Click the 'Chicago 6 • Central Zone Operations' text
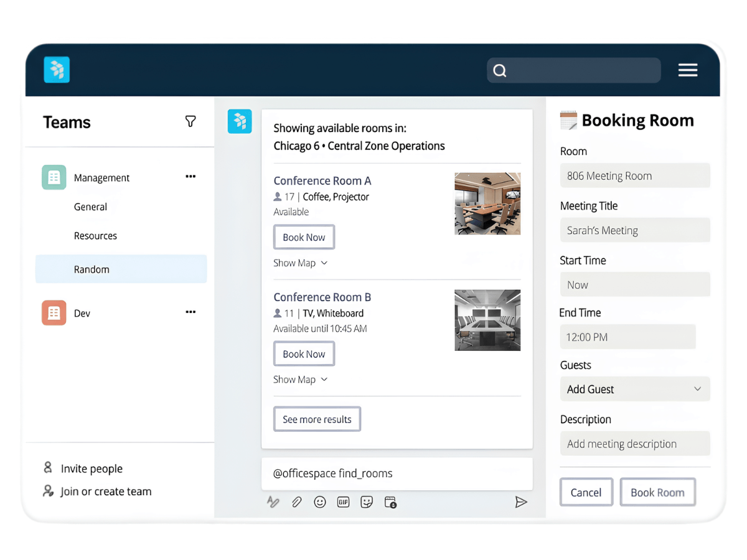This screenshot has height=560, width=747. (359, 146)
